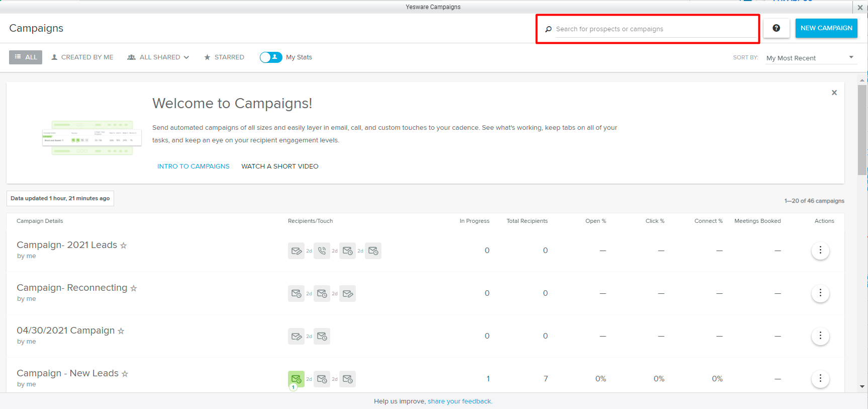This screenshot has width=868, height=409.
Task: Click Total Recipients value 7 for New Leads
Action: [x=546, y=379]
